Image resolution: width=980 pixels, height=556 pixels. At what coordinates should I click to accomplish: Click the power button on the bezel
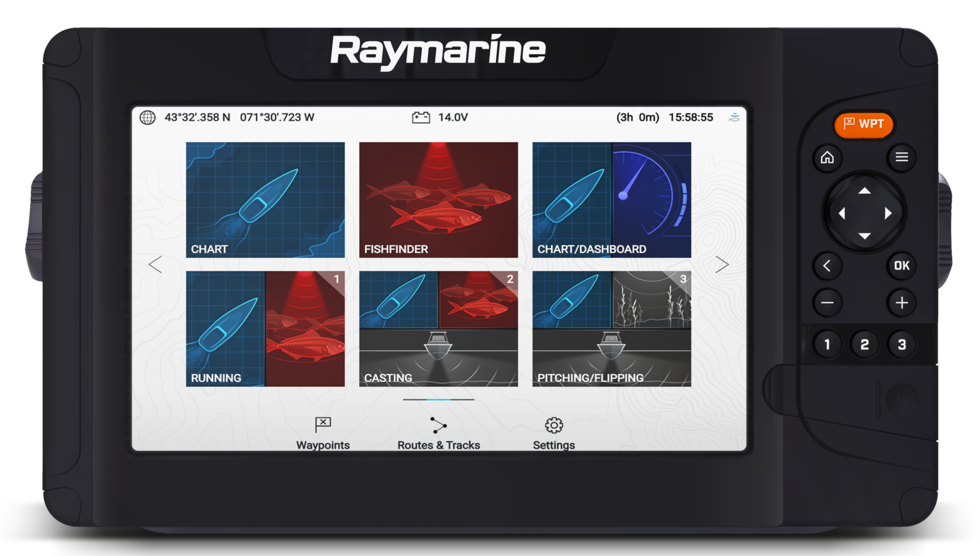[902, 400]
